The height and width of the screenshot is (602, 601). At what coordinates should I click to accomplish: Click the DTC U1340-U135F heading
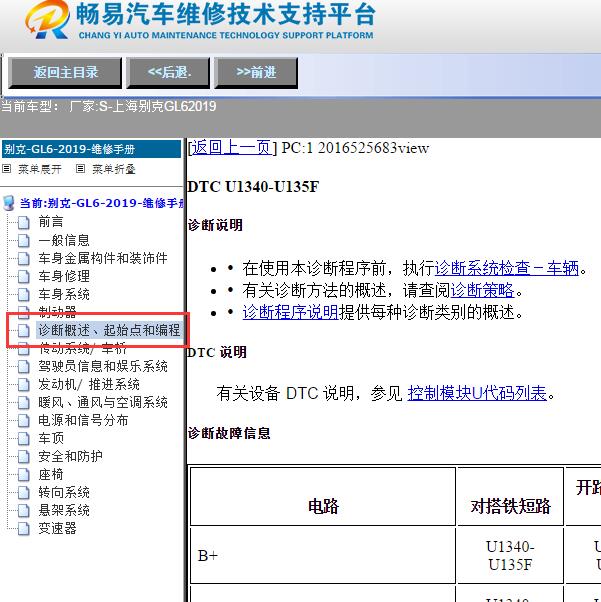(x=253, y=187)
